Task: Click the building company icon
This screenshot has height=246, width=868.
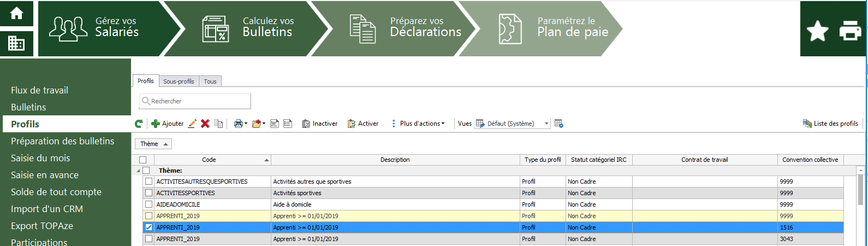Action: coord(16,43)
